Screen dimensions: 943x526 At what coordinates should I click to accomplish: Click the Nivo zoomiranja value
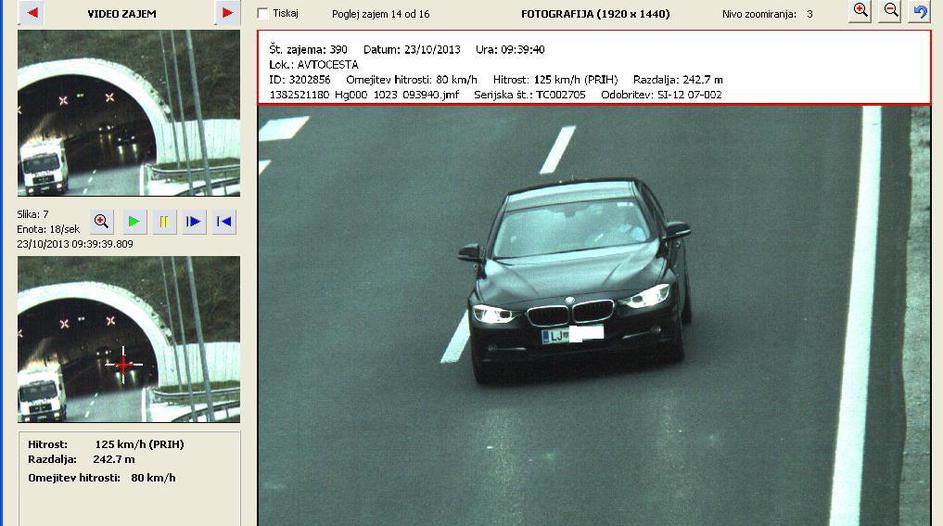(810, 14)
